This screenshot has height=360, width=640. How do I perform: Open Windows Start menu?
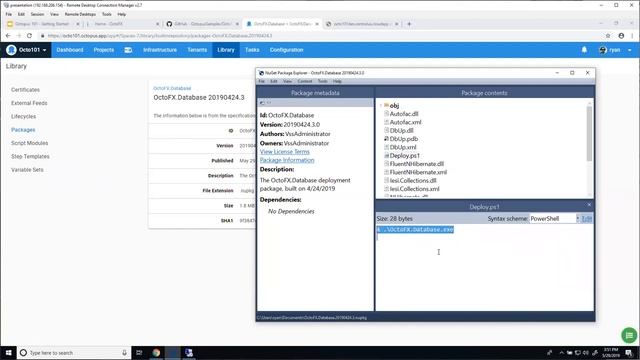coord(8,353)
